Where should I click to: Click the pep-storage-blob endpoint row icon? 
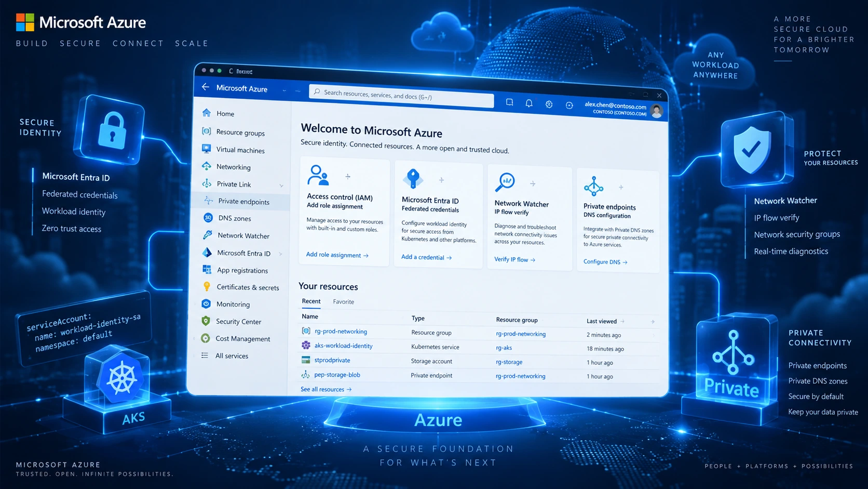pos(306,374)
